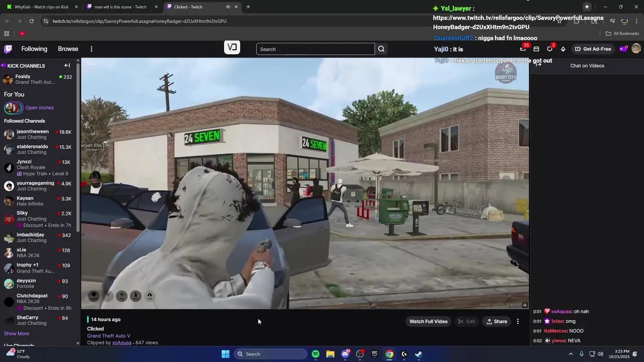Open the clipper xoAquaa link under the video

(122, 342)
